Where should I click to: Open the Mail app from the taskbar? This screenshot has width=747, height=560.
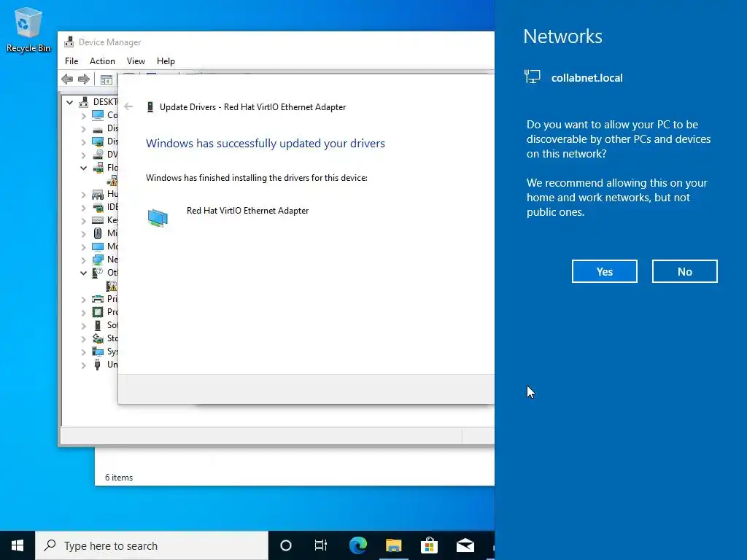pyautogui.click(x=465, y=545)
